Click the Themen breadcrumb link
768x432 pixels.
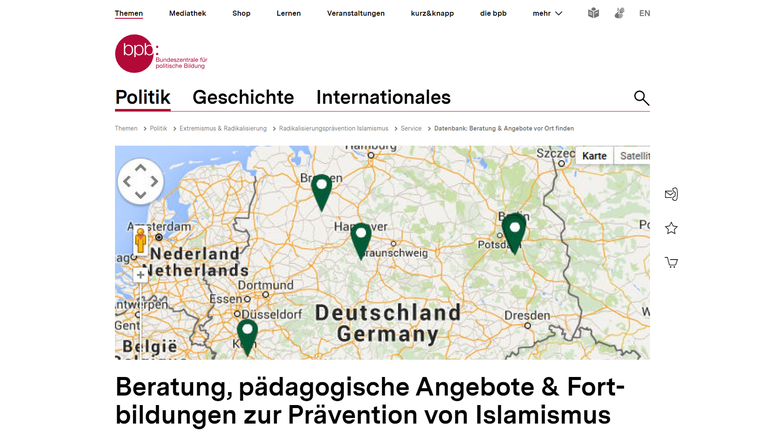coord(126,128)
